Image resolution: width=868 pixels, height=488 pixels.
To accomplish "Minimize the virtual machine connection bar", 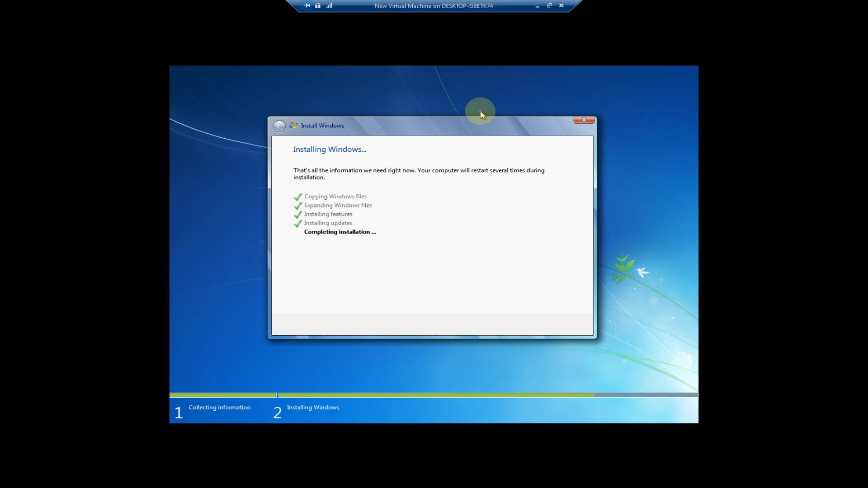I will [x=538, y=6].
